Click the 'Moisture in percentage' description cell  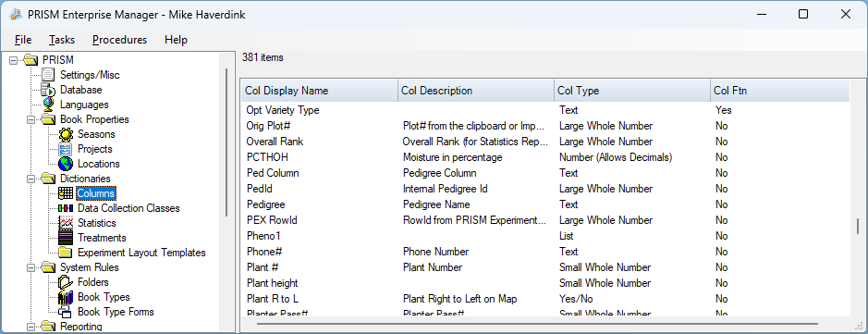coord(452,157)
